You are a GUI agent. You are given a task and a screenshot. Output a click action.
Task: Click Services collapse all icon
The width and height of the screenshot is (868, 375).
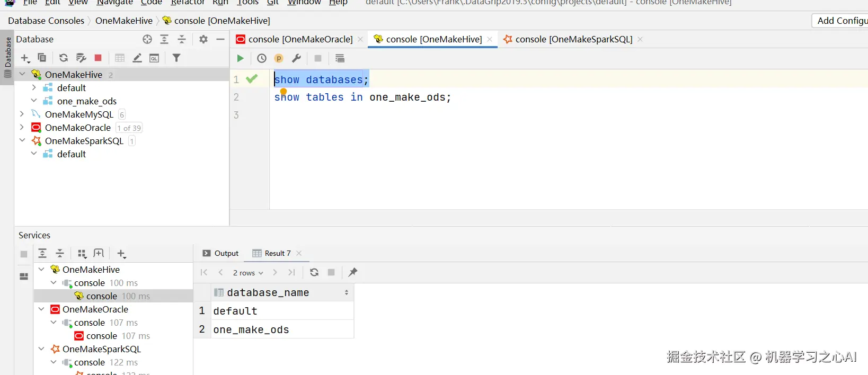pyautogui.click(x=60, y=253)
